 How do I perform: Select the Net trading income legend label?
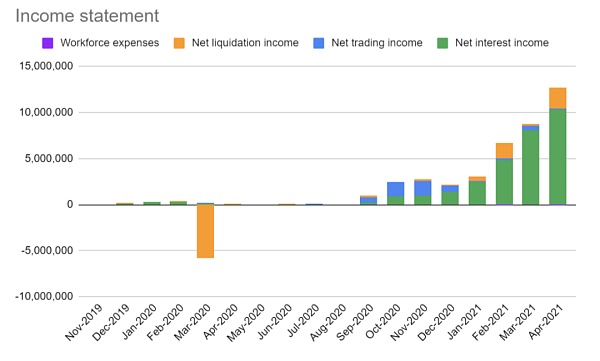(377, 42)
